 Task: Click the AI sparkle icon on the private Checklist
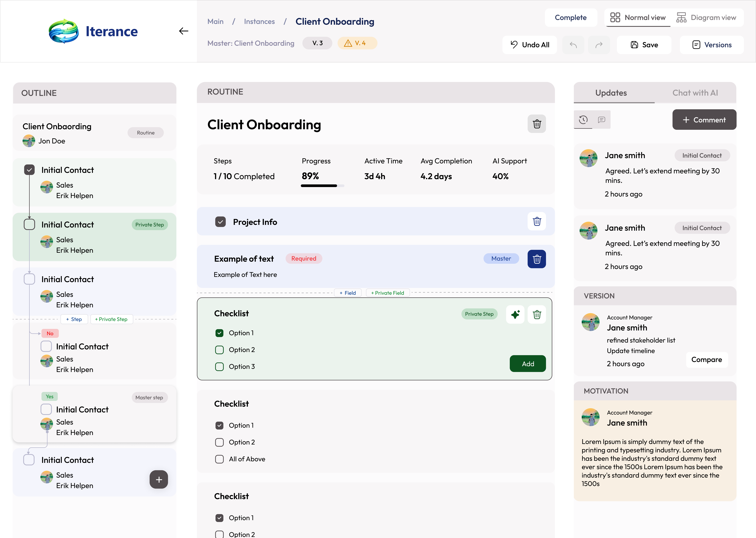(x=515, y=314)
